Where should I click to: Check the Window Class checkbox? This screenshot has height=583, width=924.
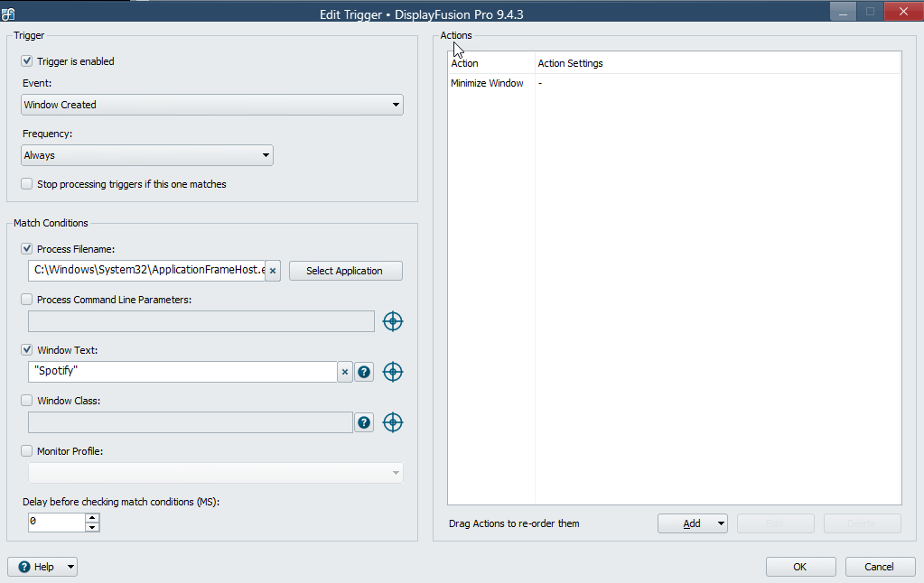[x=27, y=401]
